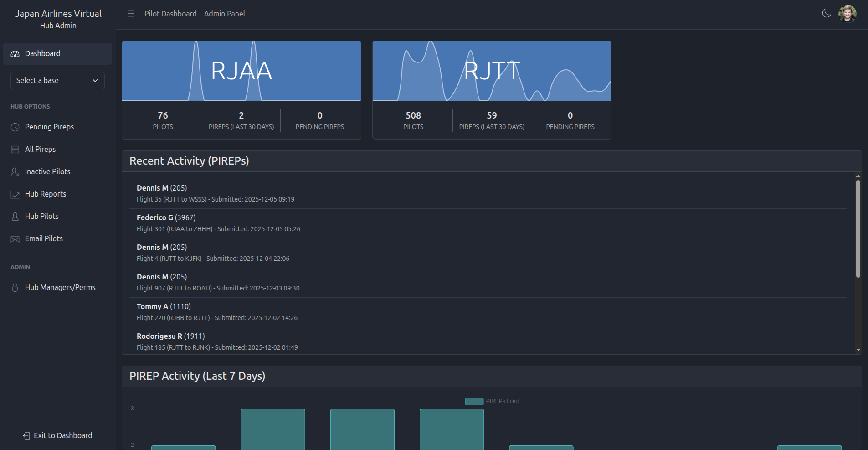The width and height of the screenshot is (868, 450).
Task: Click the RJTT 508 pilots stat
Action: (413, 120)
